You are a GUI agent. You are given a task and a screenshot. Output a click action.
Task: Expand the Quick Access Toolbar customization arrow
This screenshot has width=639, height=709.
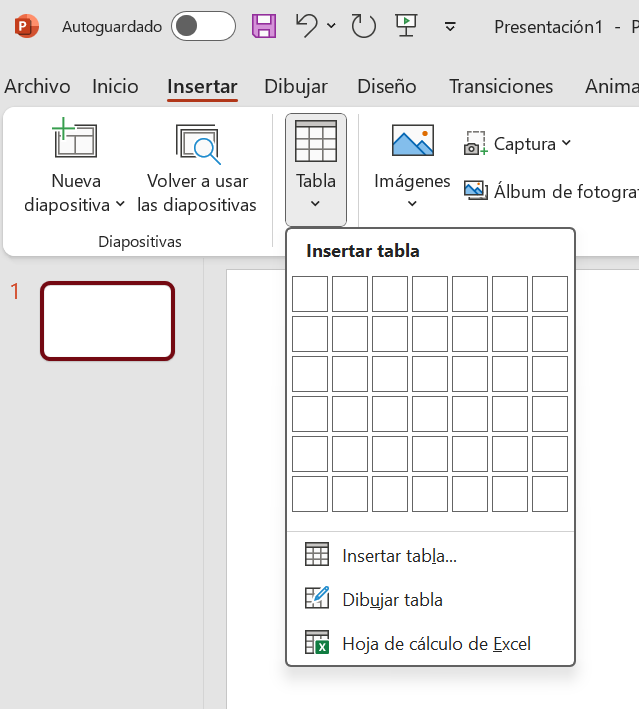click(x=450, y=27)
